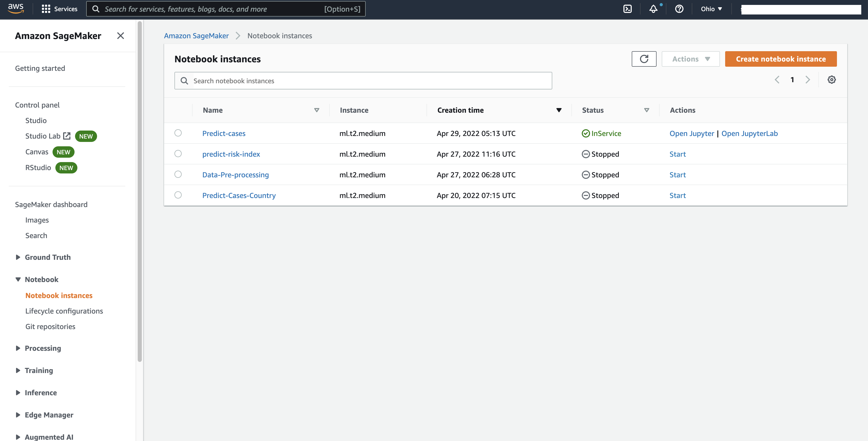Open the AWS CloudShell icon

point(627,9)
